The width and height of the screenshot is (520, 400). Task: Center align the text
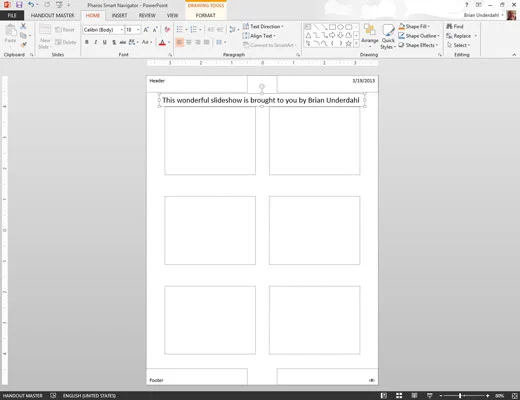coord(189,42)
